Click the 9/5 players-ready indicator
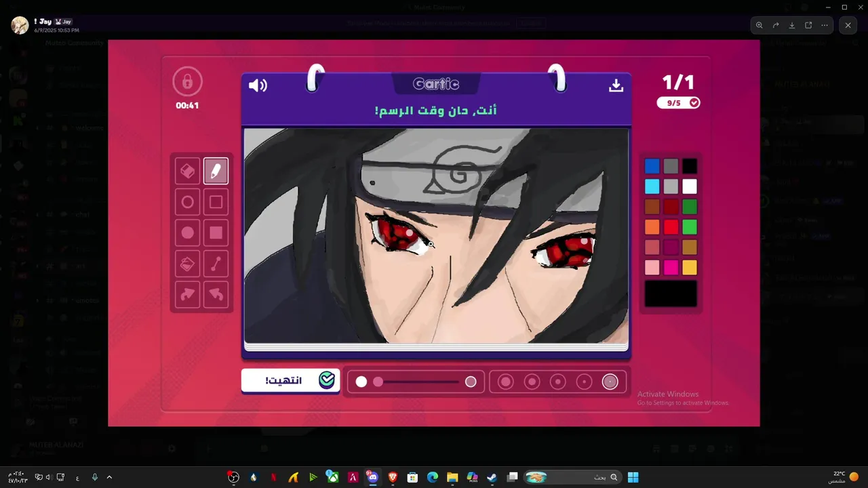This screenshot has height=488, width=868. pos(678,103)
